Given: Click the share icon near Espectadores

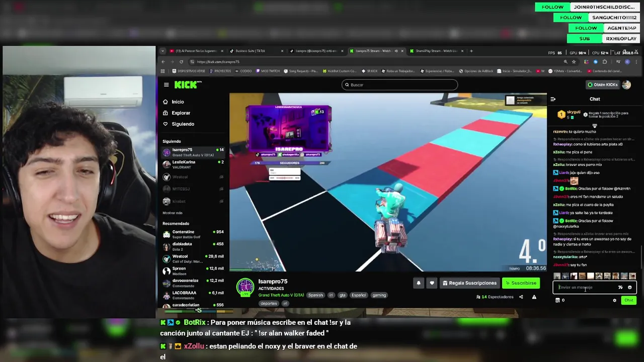Looking at the screenshot, I should coord(521,297).
